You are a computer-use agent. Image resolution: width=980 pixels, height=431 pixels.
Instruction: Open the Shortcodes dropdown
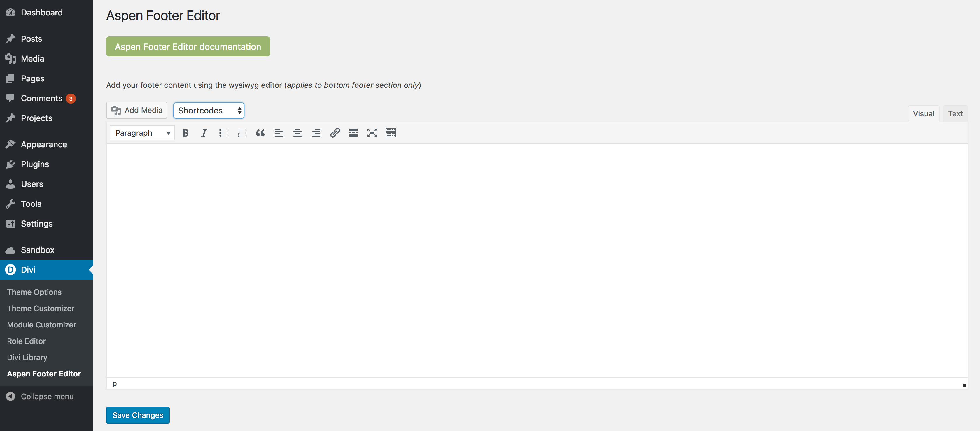click(209, 110)
